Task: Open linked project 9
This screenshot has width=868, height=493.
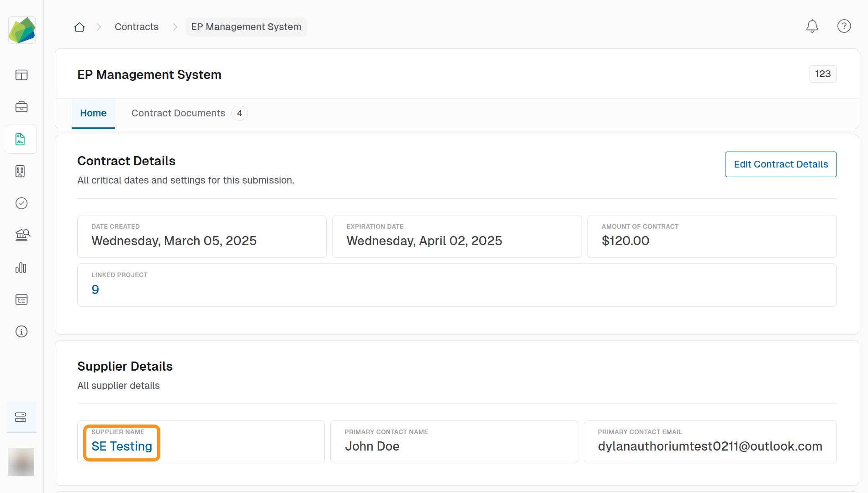Action: click(x=95, y=289)
